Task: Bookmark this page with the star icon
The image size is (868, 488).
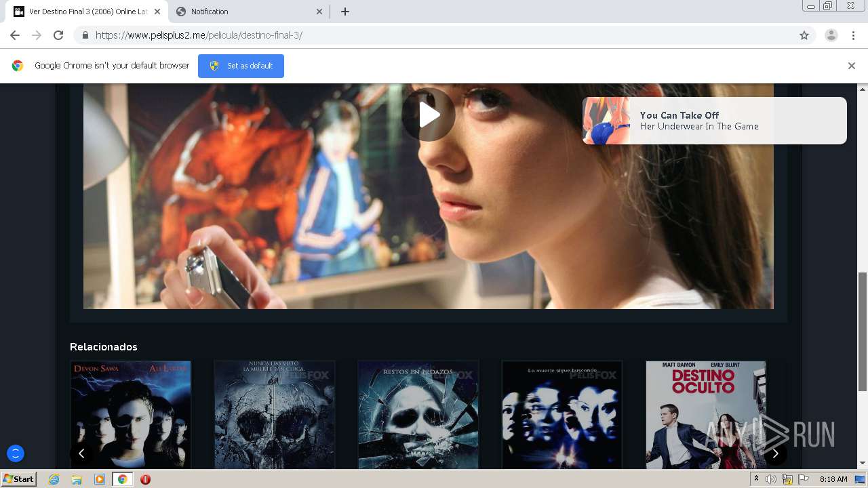Action: click(x=804, y=35)
